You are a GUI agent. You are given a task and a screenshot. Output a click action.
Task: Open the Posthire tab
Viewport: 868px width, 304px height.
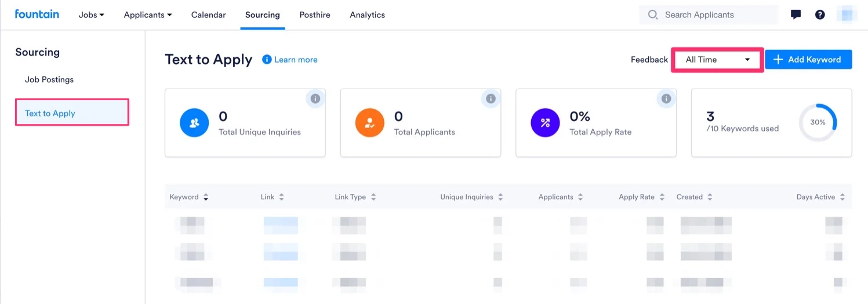tap(315, 15)
